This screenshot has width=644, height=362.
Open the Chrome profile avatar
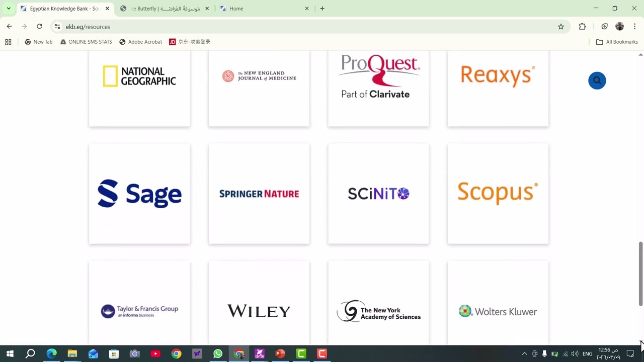tap(620, 27)
